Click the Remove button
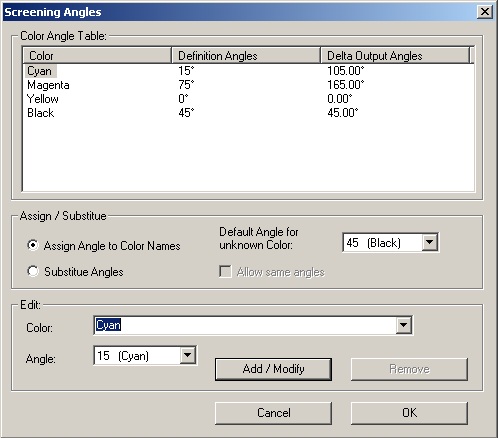 (x=409, y=369)
